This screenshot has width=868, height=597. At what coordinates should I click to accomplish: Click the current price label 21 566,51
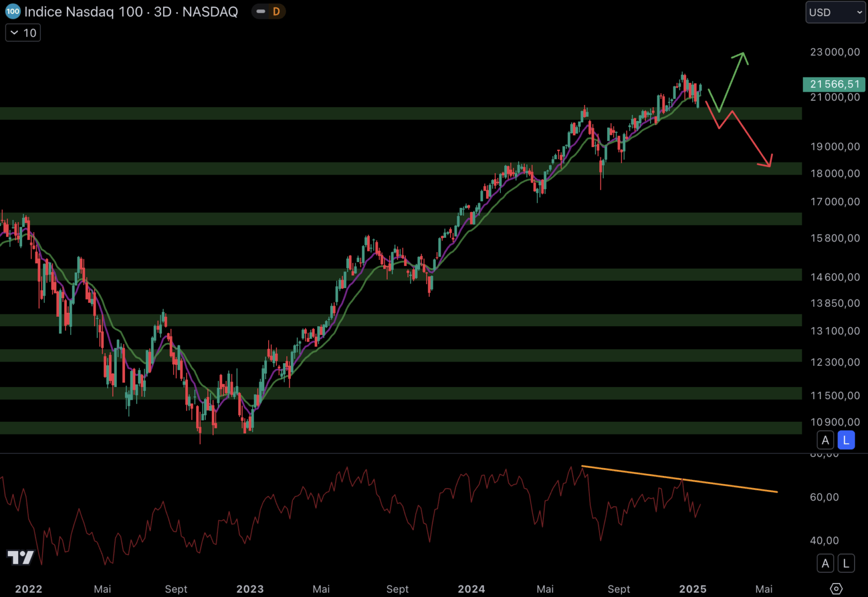pos(834,84)
